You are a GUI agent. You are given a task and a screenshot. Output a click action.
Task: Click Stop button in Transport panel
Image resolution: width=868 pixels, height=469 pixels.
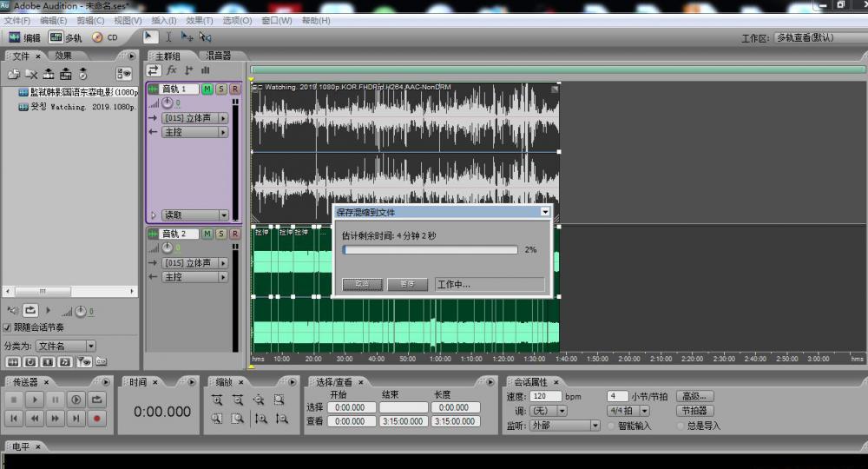[x=14, y=400]
